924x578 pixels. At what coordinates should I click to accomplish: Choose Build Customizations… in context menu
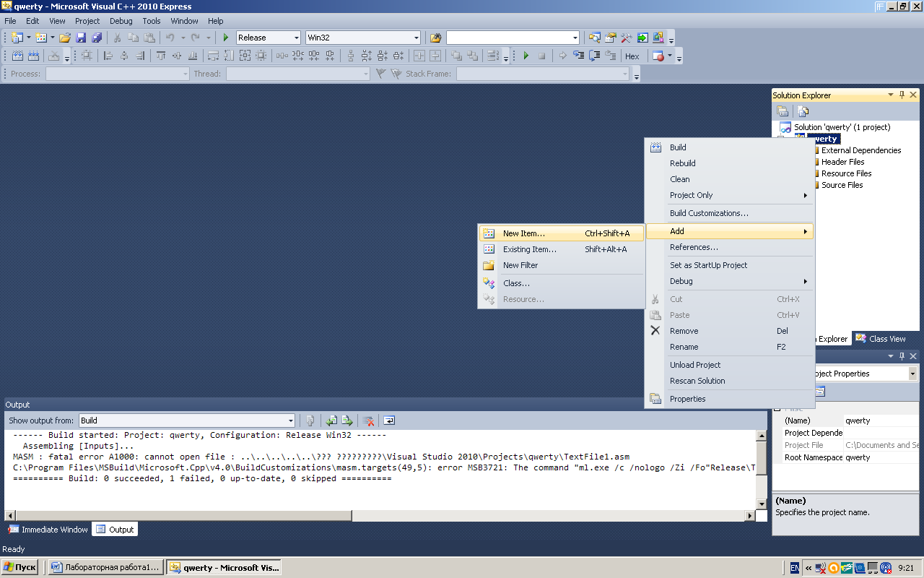[x=730, y=213]
